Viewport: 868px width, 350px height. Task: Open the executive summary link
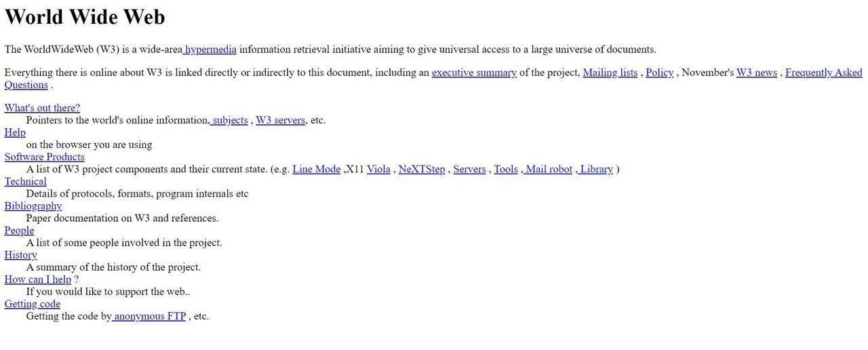pos(474,73)
